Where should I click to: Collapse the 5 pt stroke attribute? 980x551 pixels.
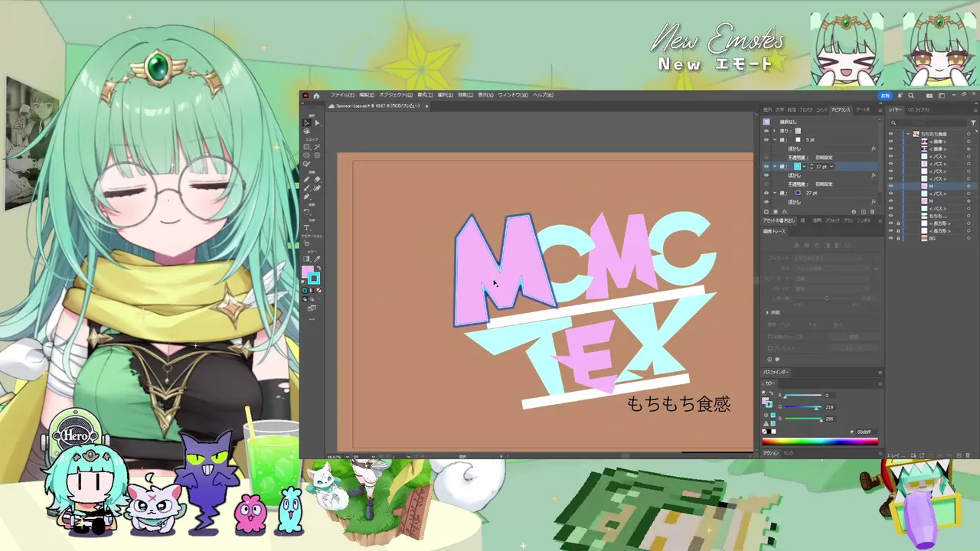[x=775, y=140]
